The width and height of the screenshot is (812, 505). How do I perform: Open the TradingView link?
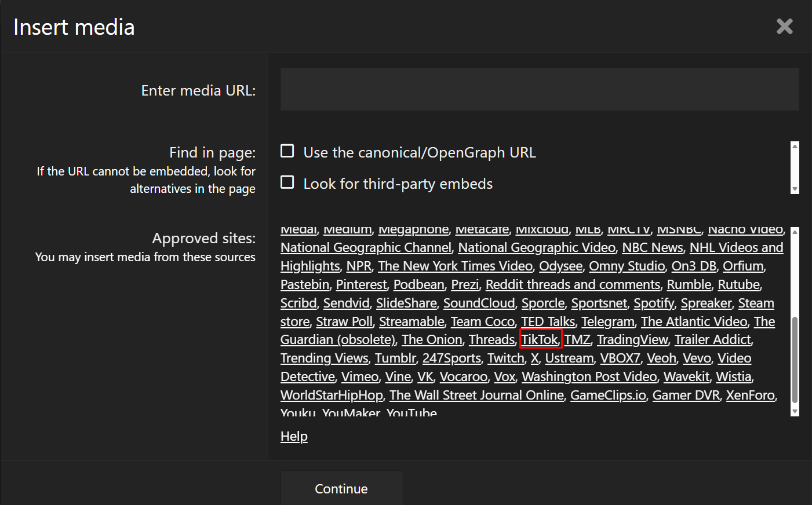pyautogui.click(x=632, y=340)
